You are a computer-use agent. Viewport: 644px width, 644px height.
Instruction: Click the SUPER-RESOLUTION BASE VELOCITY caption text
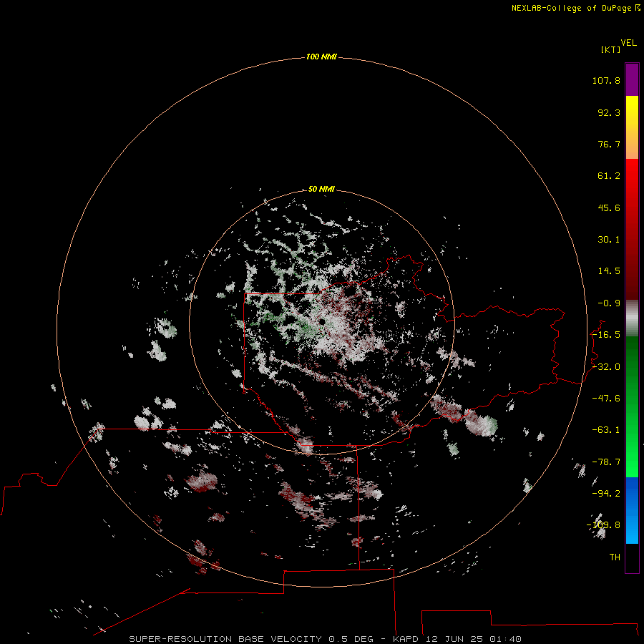[225, 639]
